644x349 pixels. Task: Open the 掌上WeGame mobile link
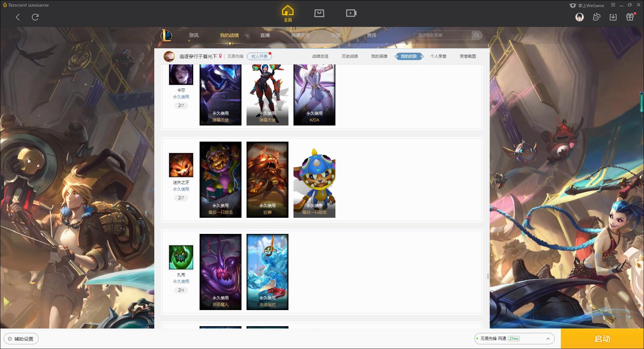click(587, 5)
